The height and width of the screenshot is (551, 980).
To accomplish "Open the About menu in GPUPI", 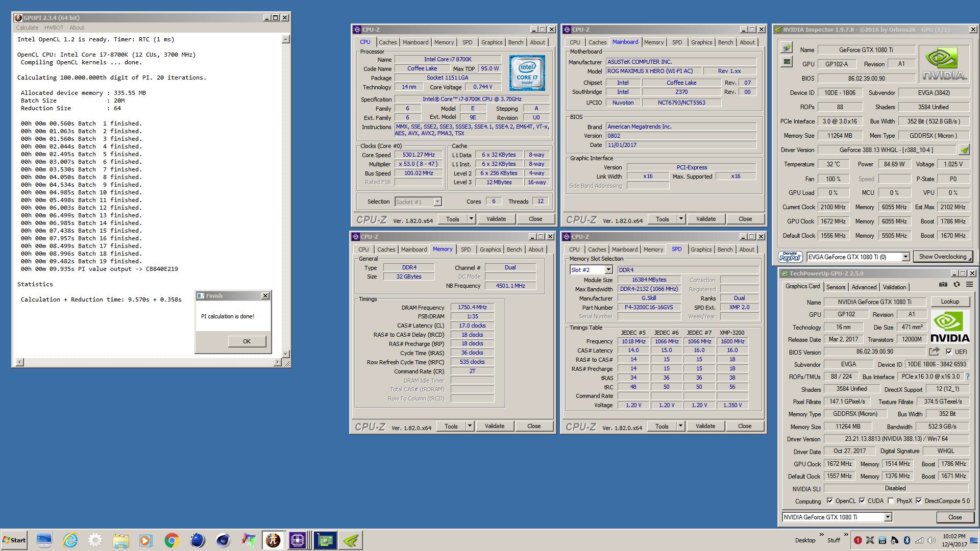I will click(77, 28).
